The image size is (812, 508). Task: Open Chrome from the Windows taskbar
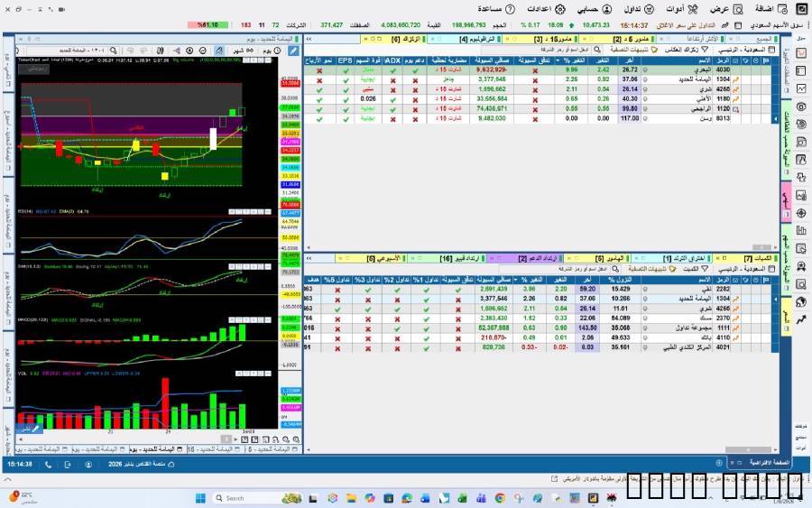pos(500,498)
